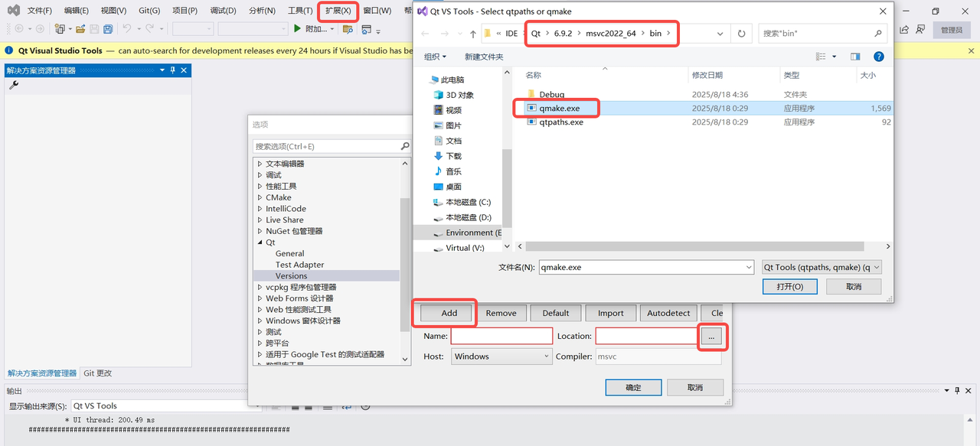This screenshot has width=980, height=446.
Task: Click the open file folder toolbar icon
Action: pos(80,29)
